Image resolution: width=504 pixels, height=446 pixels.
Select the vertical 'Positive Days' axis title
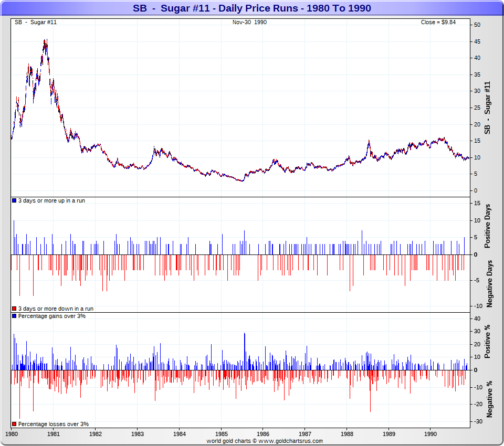[x=488, y=230]
